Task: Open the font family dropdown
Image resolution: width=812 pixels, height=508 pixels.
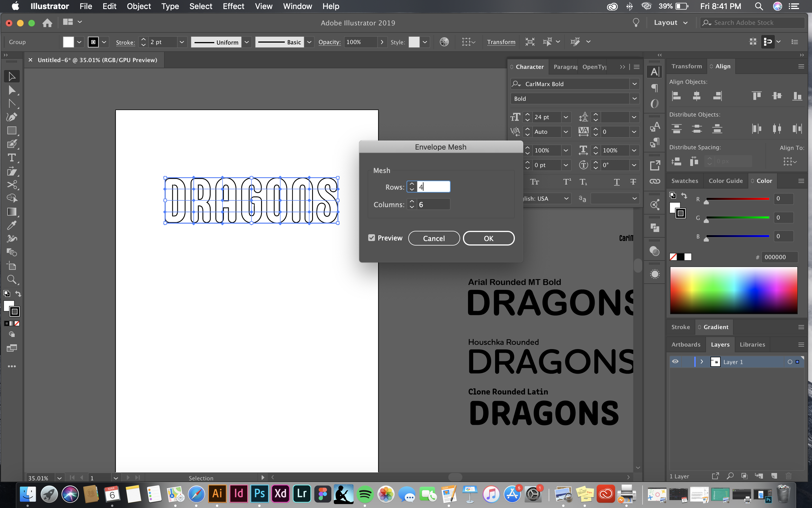Action: (x=634, y=84)
